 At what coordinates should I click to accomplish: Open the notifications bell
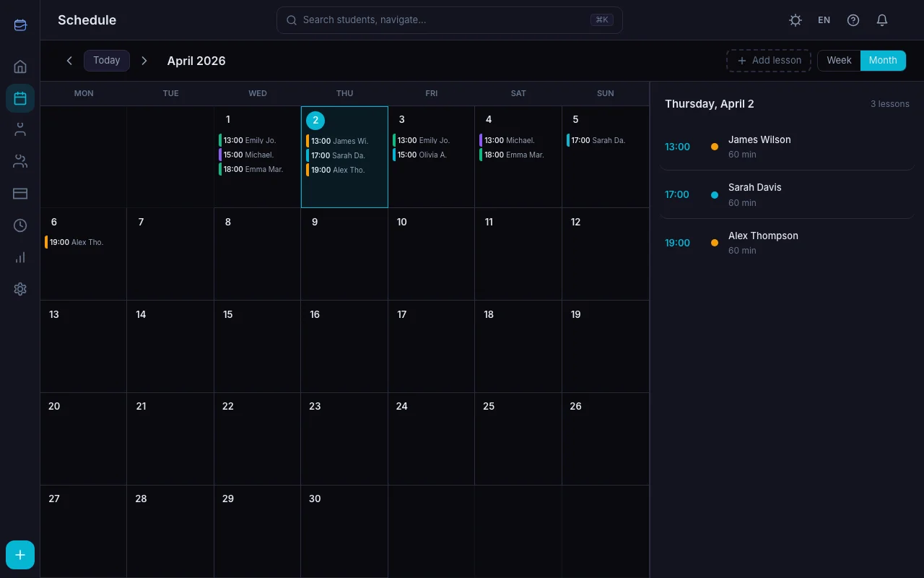coord(882,20)
